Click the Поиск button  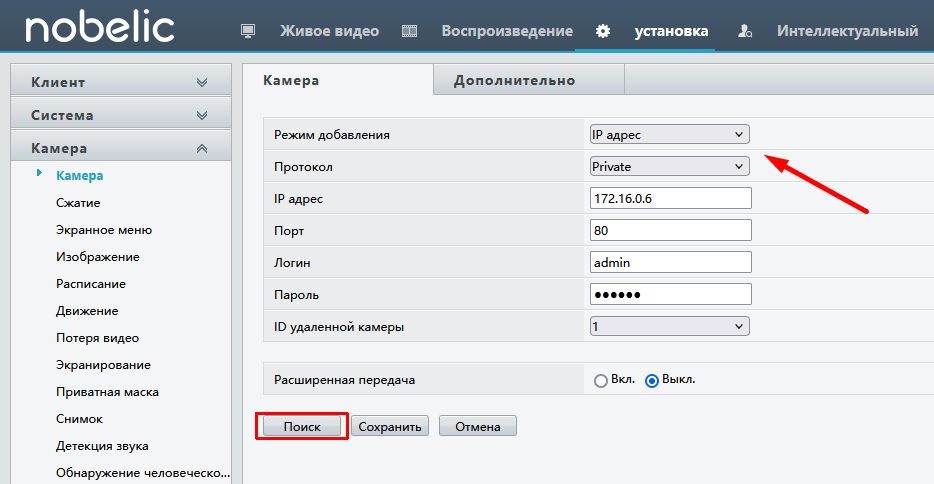pyautogui.click(x=302, y=426)
